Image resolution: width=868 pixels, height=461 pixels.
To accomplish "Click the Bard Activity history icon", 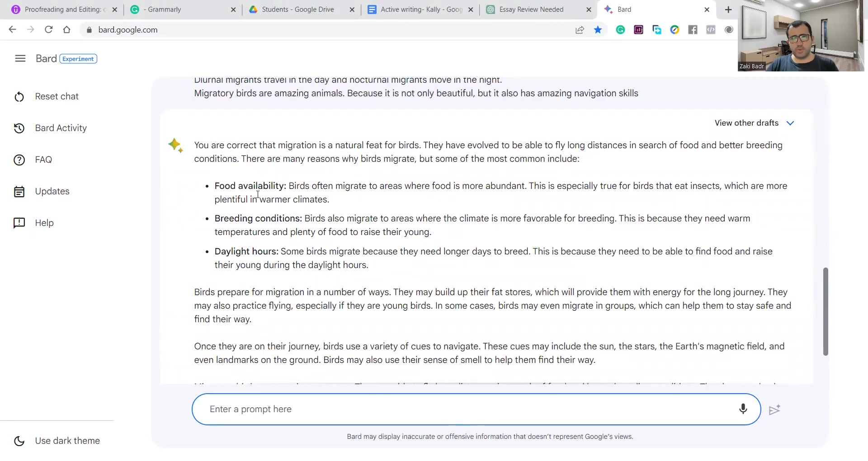I will 19,128.
